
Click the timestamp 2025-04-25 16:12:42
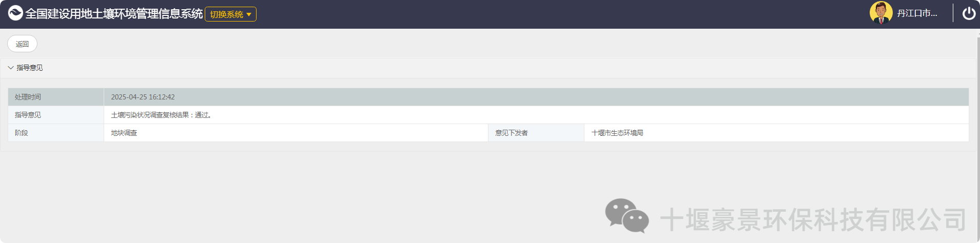(143, 97)
